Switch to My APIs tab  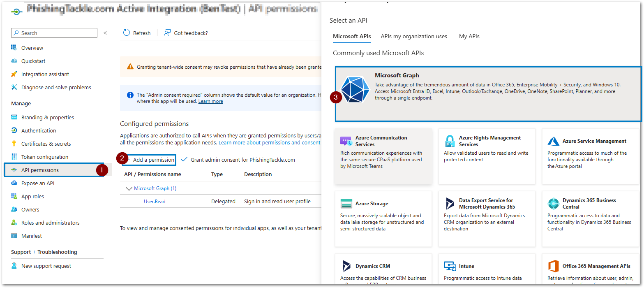pos(469,36)
